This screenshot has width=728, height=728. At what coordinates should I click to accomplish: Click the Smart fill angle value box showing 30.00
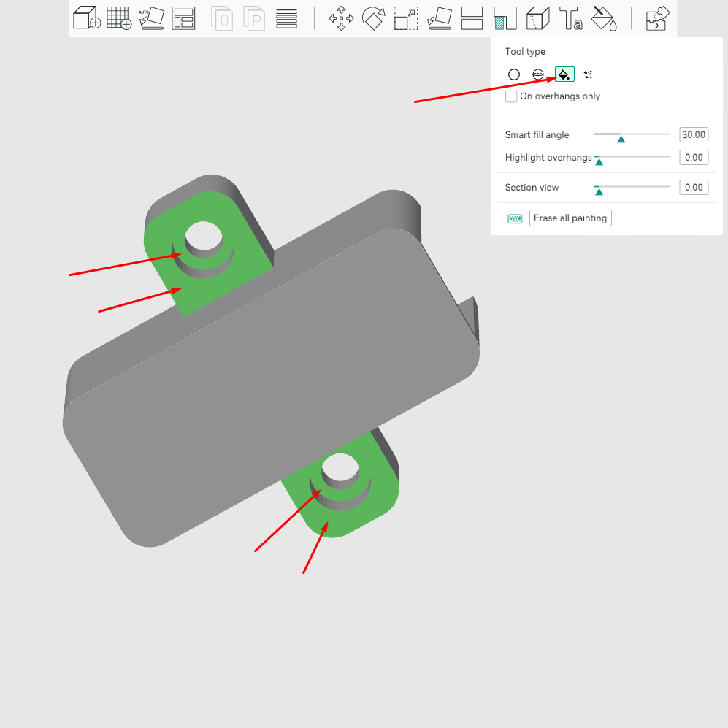point(693,134)
